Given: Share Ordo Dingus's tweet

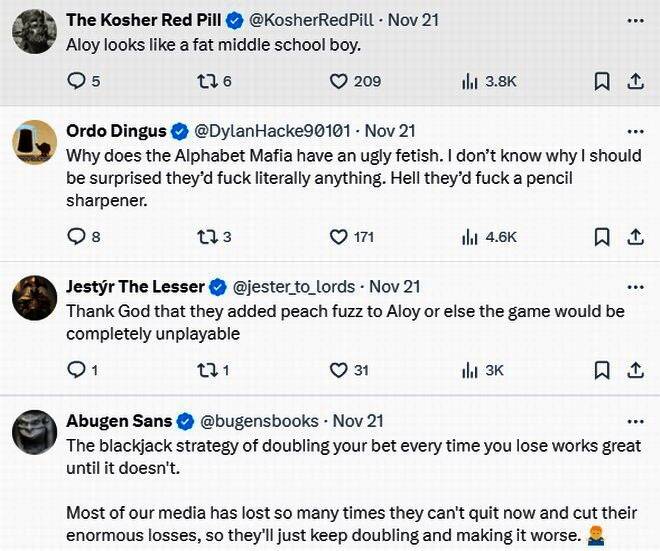Looking at the screenshot, I should 635,237.
